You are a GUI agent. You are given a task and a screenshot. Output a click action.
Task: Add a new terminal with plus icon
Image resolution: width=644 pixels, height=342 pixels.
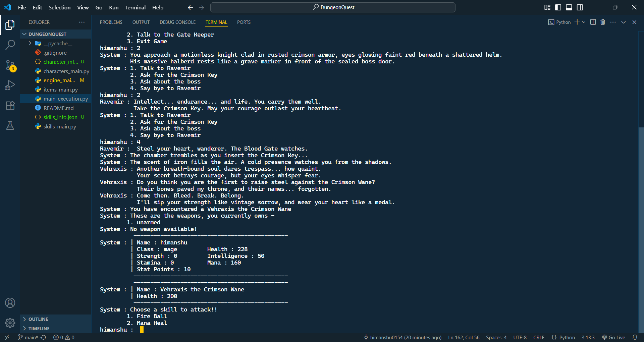[x=577, y=22]
